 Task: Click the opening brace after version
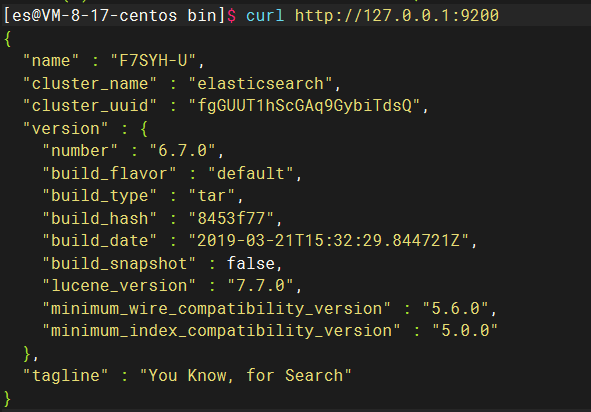pyautogui.click(x=144, y=129)
